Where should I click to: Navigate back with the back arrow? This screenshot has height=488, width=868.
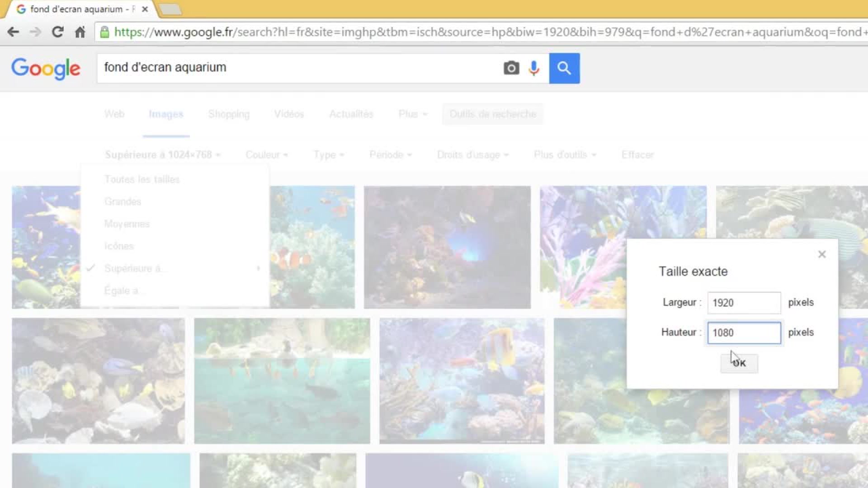pos(14,32)
